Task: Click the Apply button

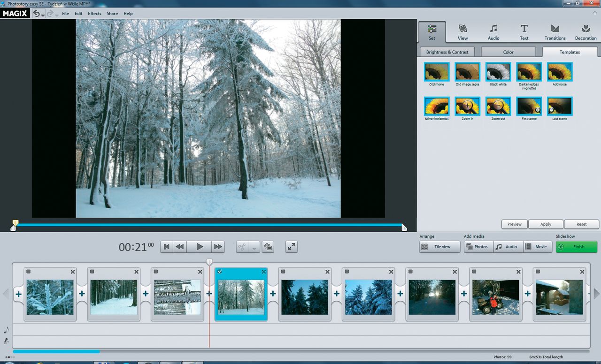Action: (x=546, y=224)
